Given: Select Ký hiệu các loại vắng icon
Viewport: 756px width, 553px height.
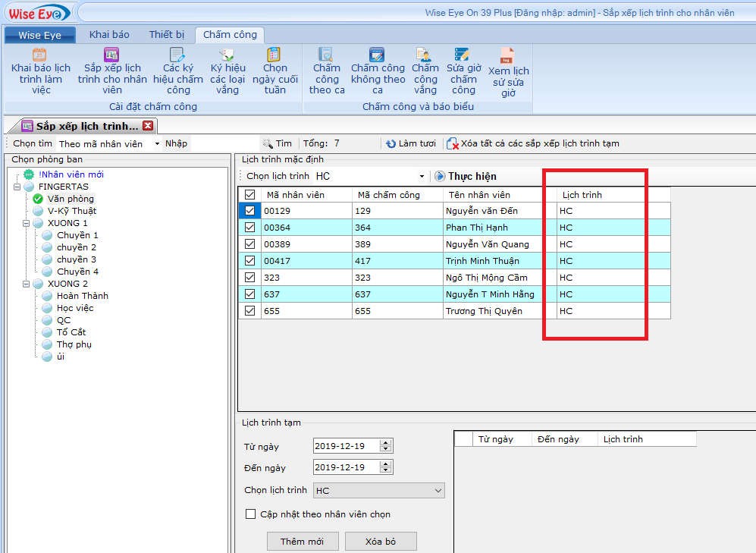Looking at the screenshot, I should coord(227,55).
